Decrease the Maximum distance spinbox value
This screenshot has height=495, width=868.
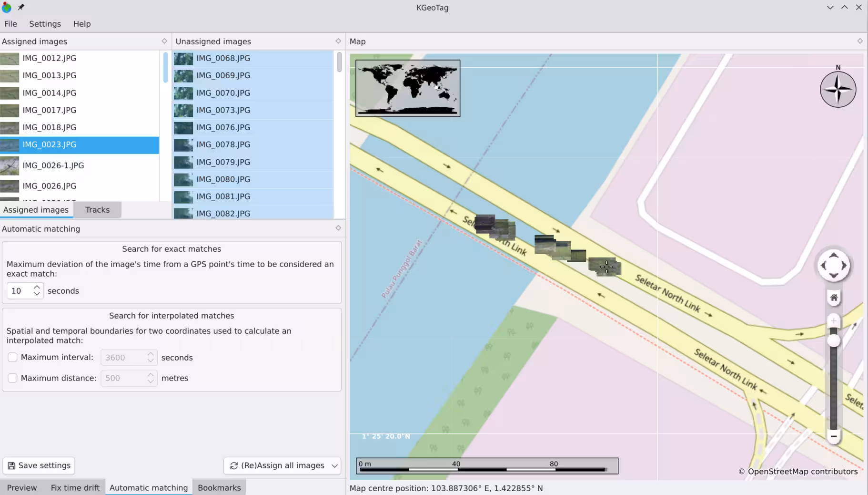pyautogui.click(x=151, y=381)
